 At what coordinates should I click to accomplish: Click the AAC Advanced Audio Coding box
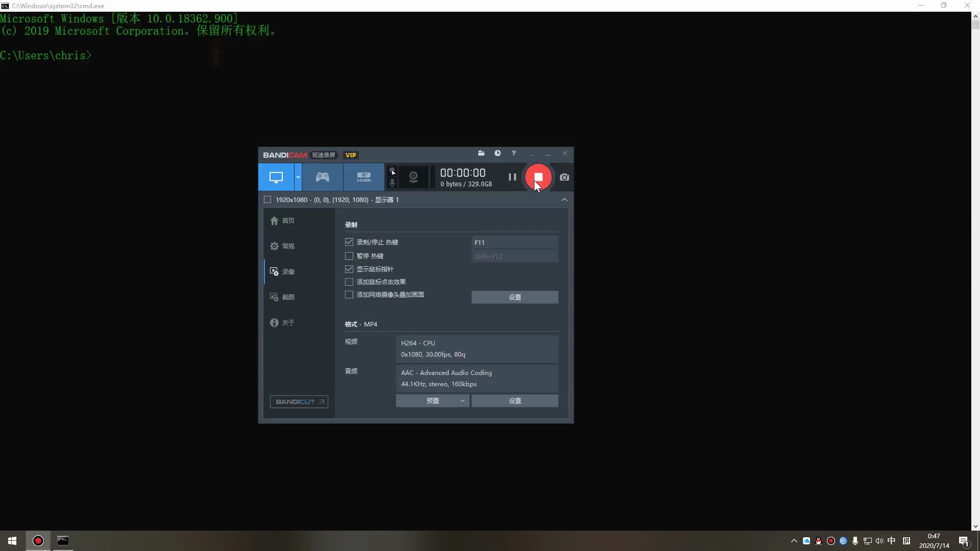coord(477,378)
